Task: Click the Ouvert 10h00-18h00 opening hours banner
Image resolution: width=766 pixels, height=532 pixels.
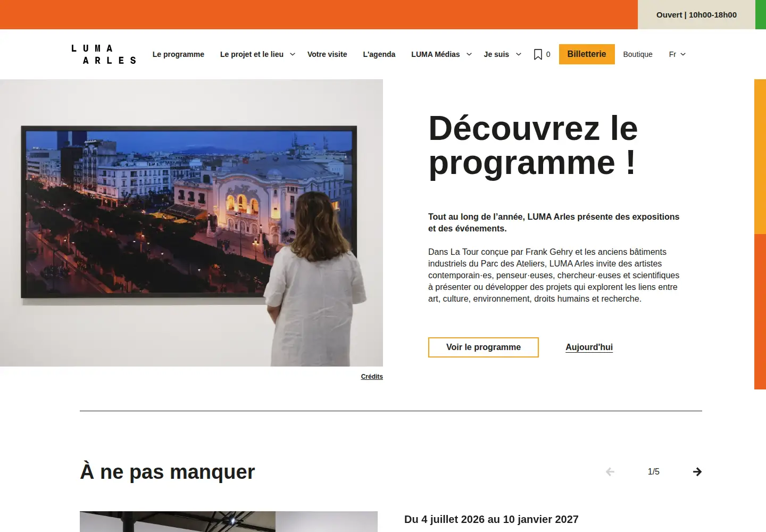Action: click(696, 15)
